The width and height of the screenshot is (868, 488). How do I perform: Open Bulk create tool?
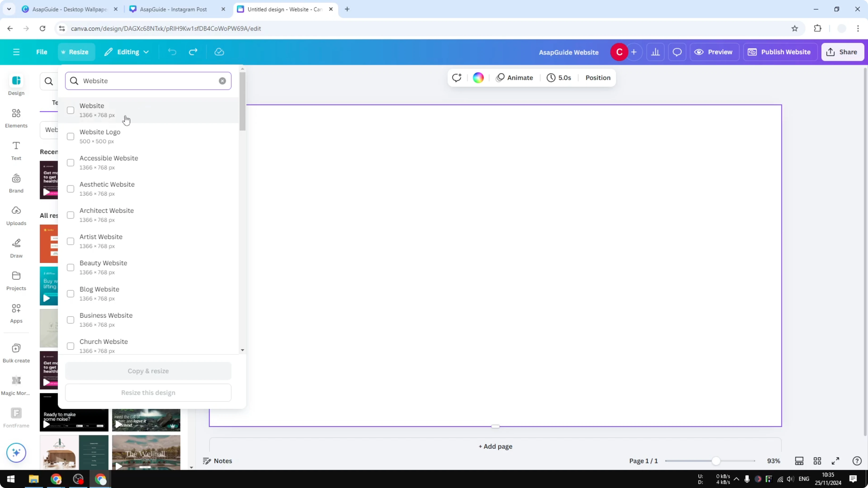coord(16,352)
